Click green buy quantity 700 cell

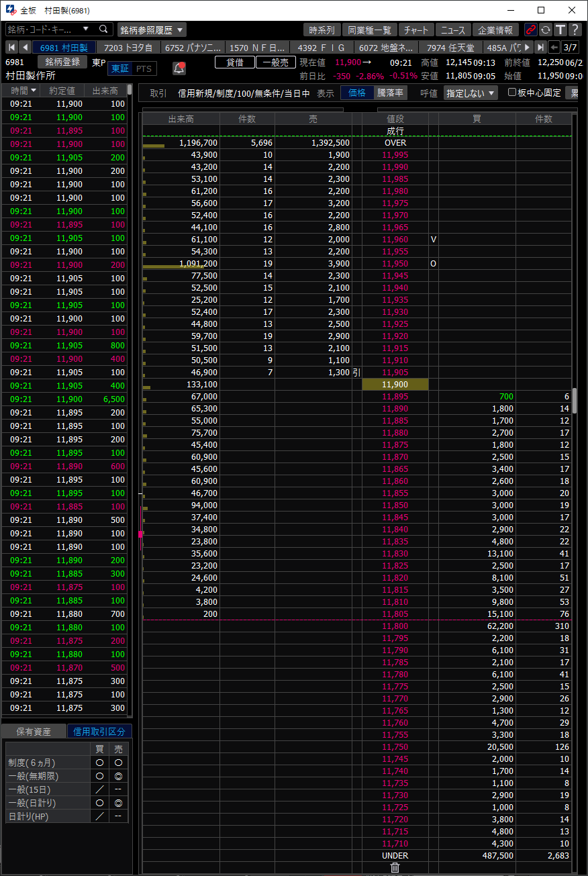(x=477, y=396)
